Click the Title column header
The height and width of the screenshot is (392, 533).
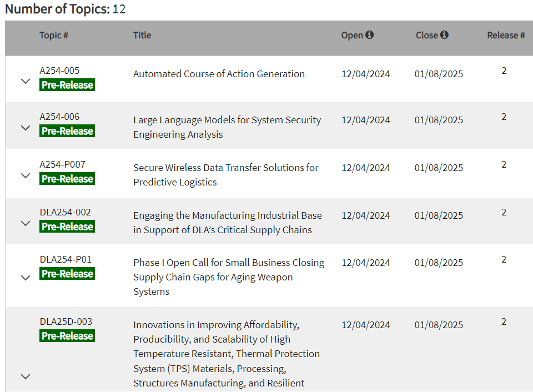pyautogui.click(x=142, y=35)
